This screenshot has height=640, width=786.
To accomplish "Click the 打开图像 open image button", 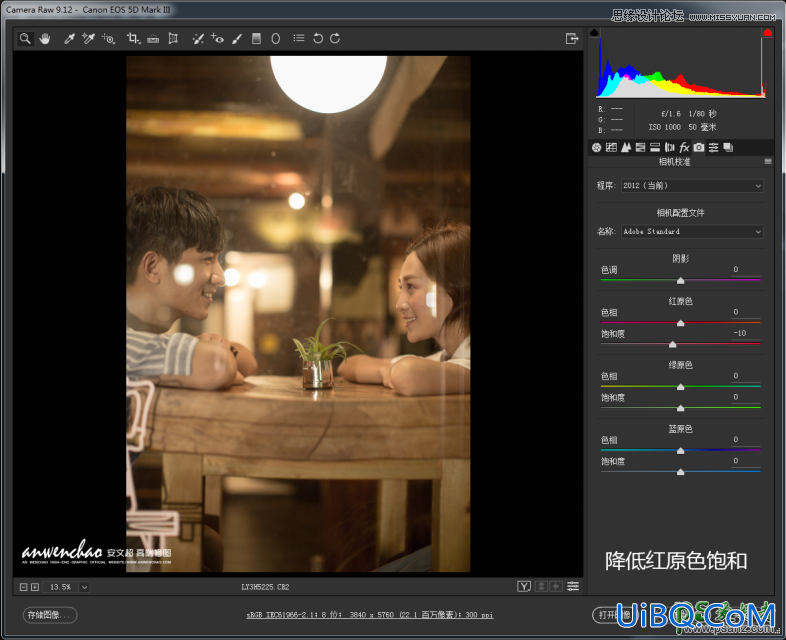I will click(614, 615).
